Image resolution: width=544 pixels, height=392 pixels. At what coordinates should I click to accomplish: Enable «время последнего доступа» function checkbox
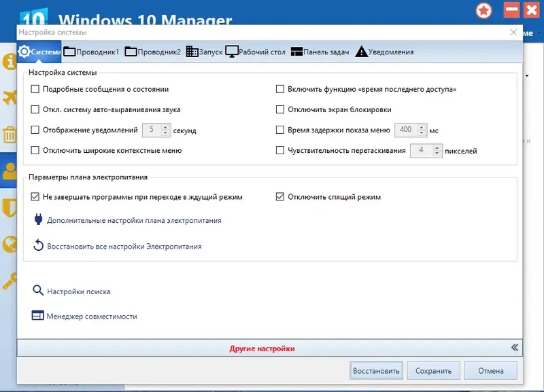coord(280,89)
